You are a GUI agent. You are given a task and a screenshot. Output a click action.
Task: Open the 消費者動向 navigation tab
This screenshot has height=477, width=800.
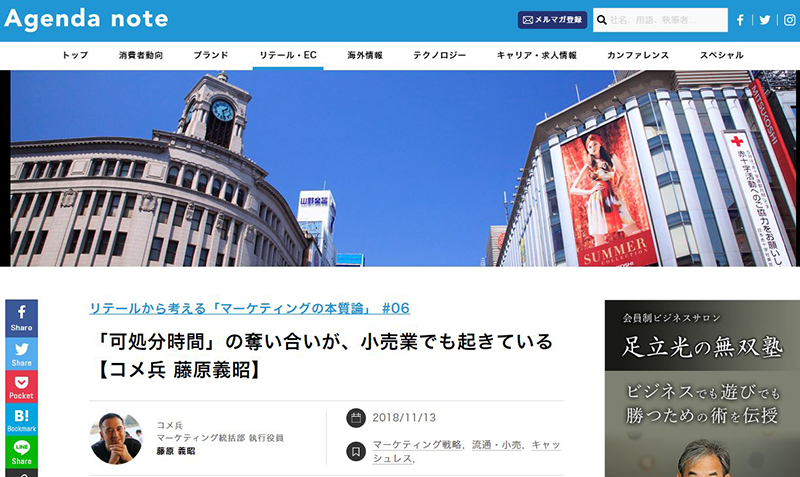140,56
